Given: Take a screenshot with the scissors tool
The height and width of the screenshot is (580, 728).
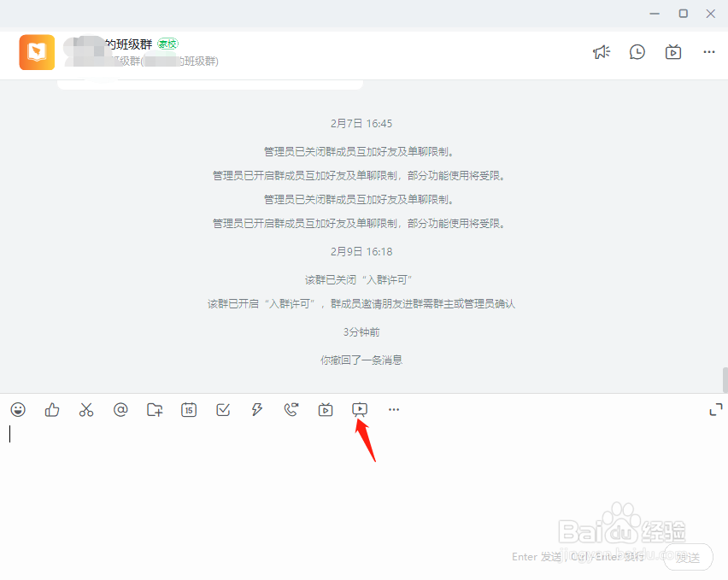Looking at the screenshot, I should click(x=86, y=409).
